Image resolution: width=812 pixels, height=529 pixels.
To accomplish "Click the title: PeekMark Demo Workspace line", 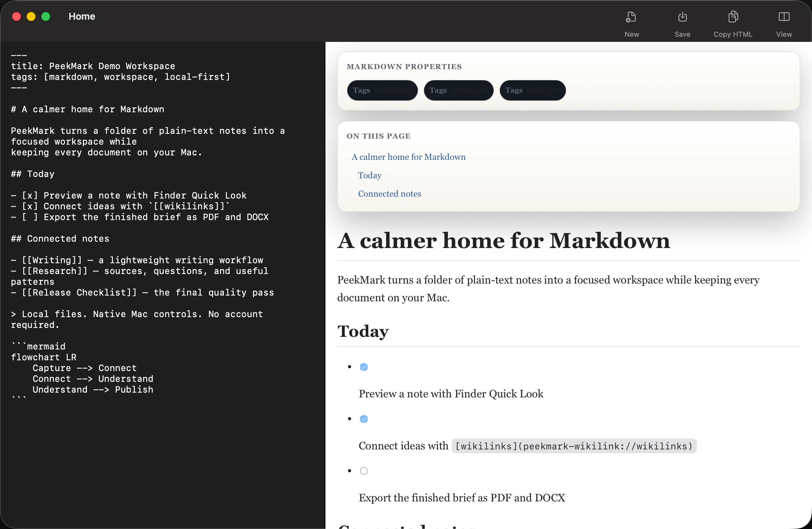I will click(x=93, y=66).
